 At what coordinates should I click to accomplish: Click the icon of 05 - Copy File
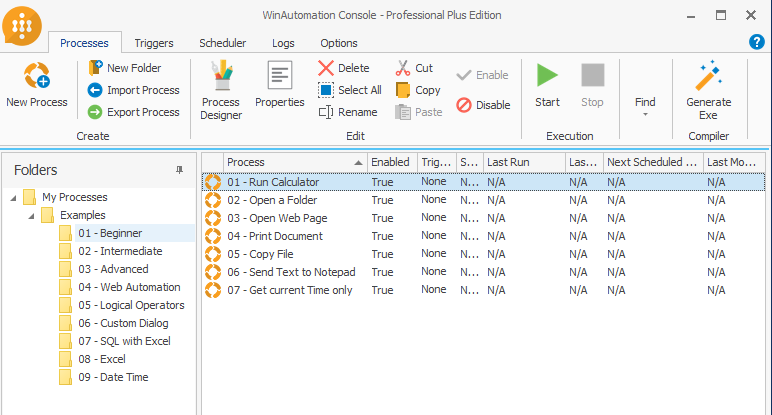click(x=213, y=254)
